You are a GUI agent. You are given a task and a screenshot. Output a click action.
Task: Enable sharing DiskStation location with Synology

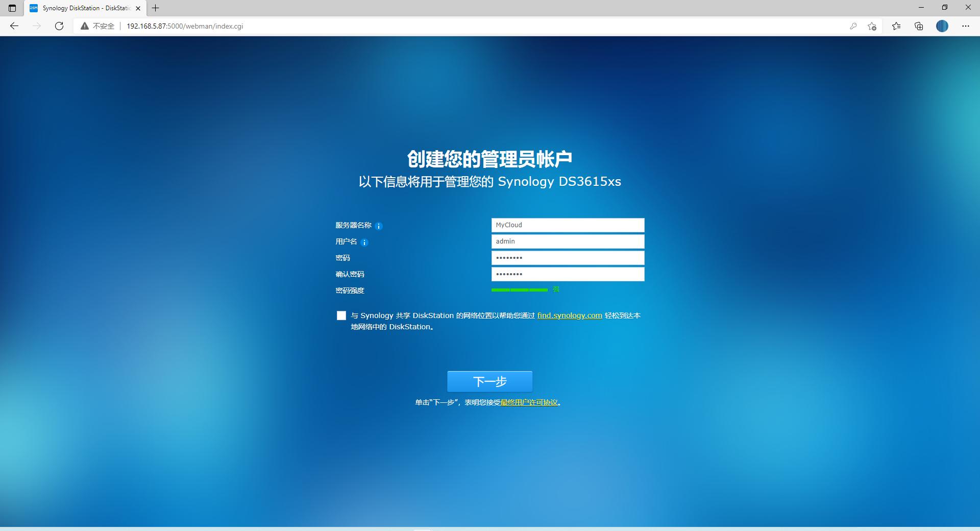pos(341,316)
